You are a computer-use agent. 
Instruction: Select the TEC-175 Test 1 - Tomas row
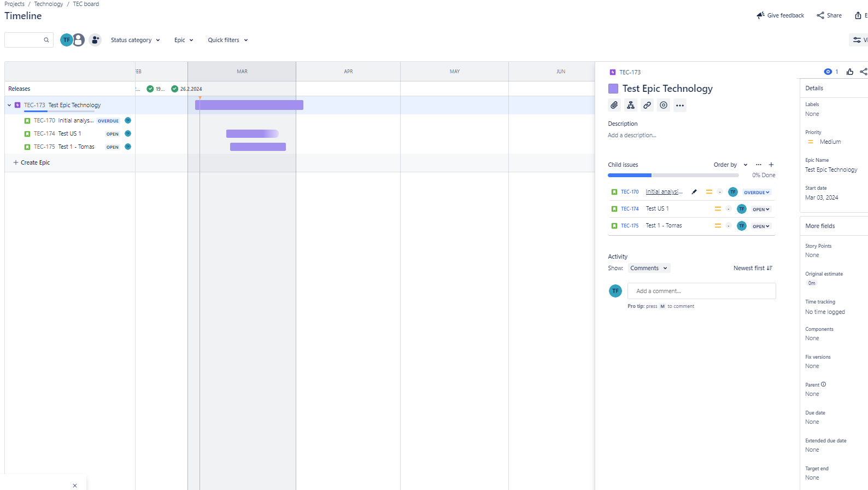70,147
